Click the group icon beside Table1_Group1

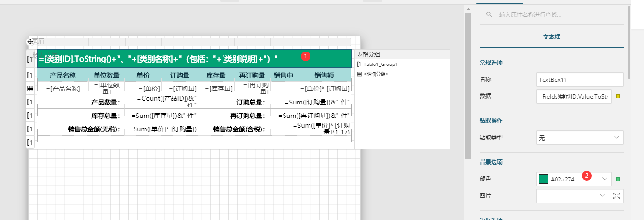(x=359, y=64)
